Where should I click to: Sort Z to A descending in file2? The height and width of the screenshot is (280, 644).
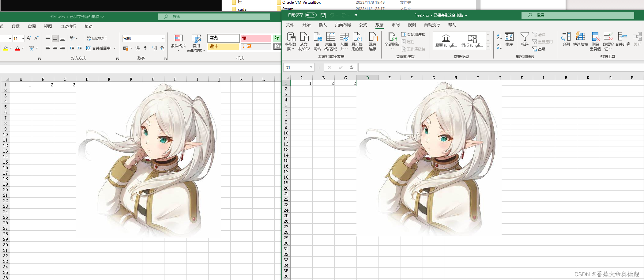tap(499, 47)
